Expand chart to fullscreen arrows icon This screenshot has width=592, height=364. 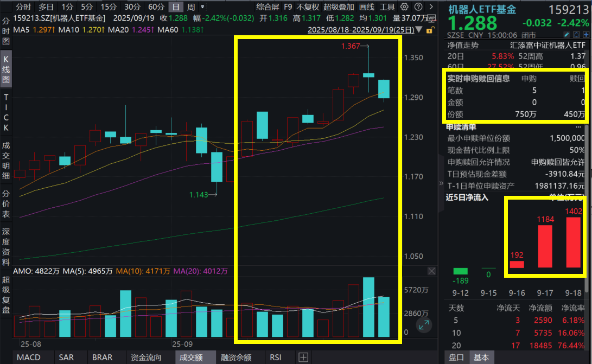coord(424,325)
